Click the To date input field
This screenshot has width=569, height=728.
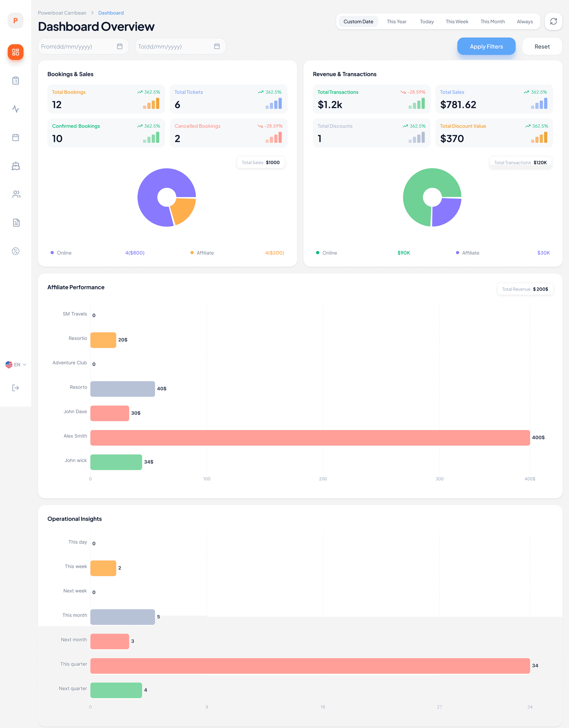pyautogui.click(x=180, y=46)
